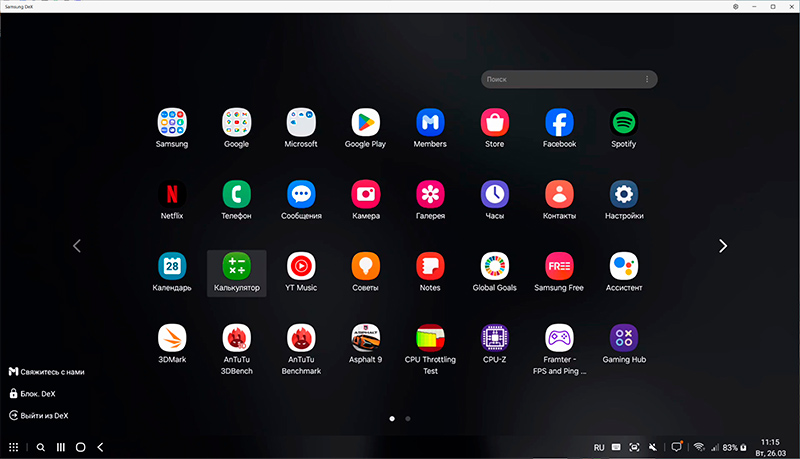The height and width of the screenshot is (459, 800).
Task: Expand the Google apps folder
Action: [x=236, y=123]
